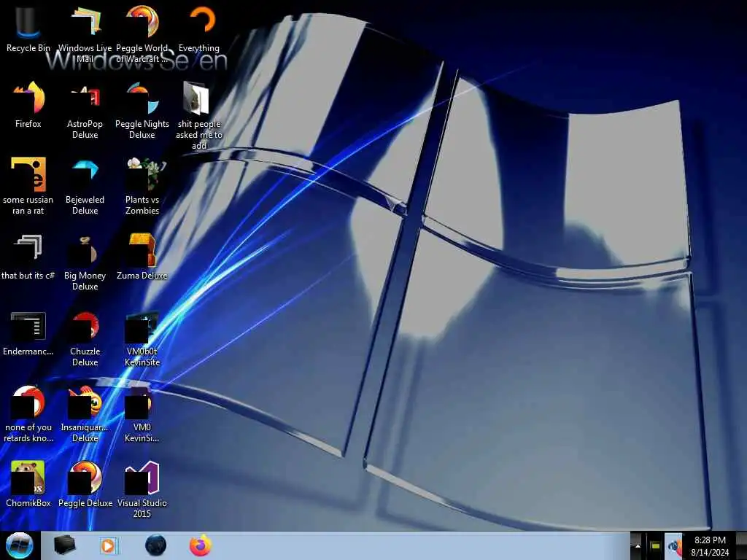Select the Visual Studio 2015 desktop icon
This screenshot has height=560, width=747.
[142, 489]
